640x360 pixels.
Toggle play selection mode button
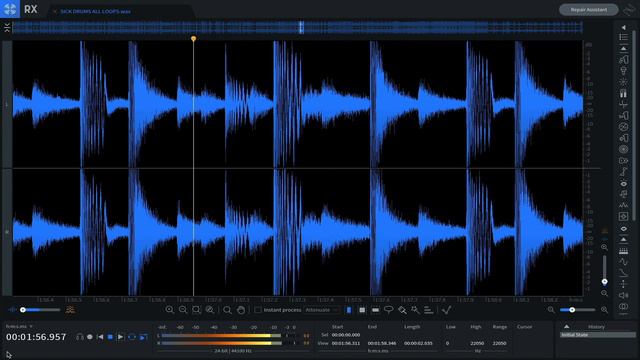[143, 337]
